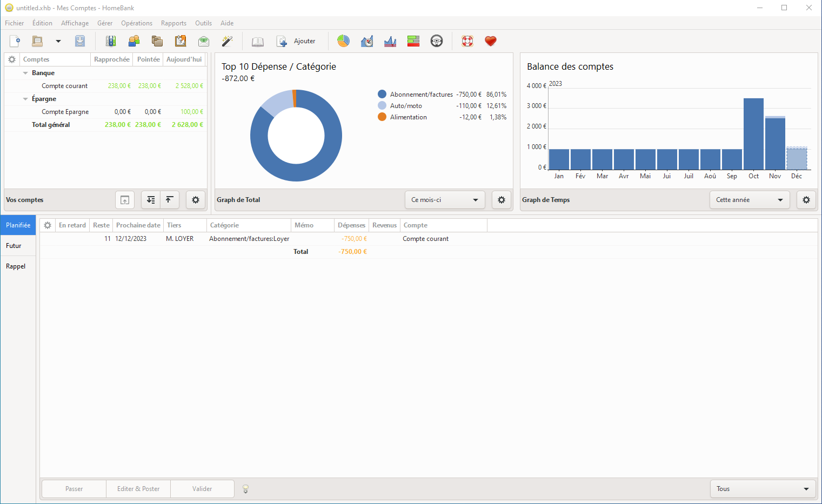Click the Editer & Poster button

[x=138, y=489]
